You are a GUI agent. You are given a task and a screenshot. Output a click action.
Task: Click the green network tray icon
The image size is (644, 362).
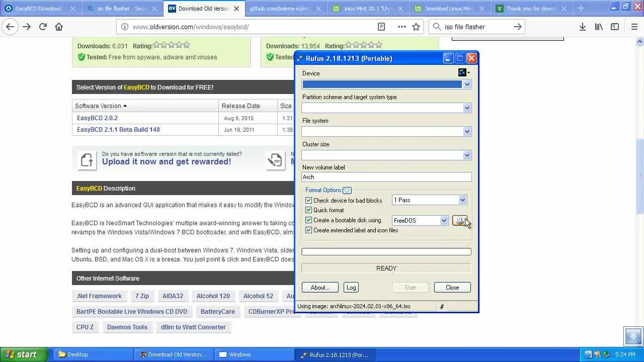tap(606, 354)
